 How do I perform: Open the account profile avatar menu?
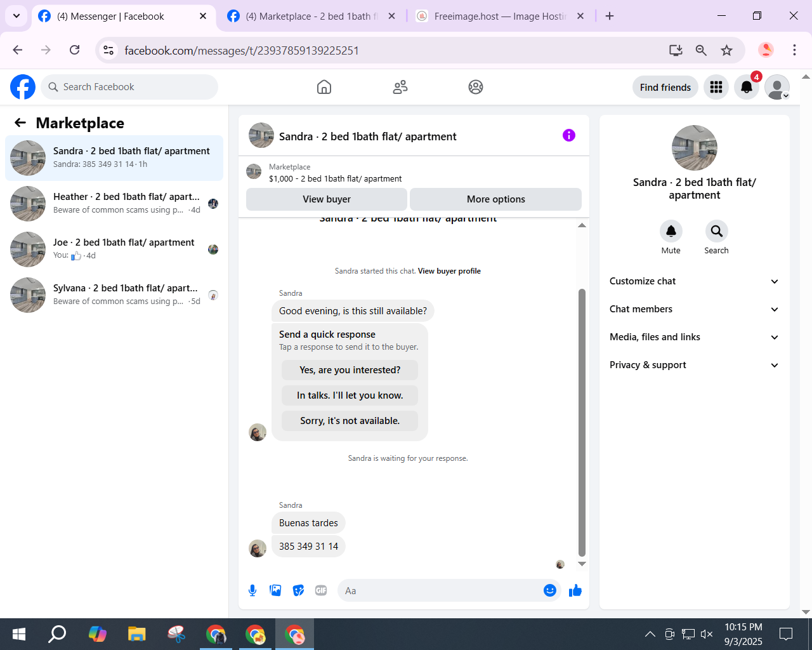[777, 87]
